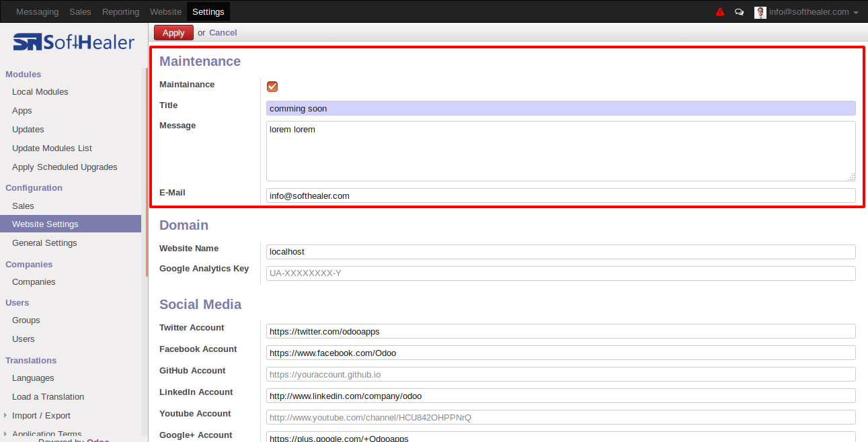Click the user avatar picture
Image resolution: width=868 pixels, height=442 pixels.
[x=760, y=12]
